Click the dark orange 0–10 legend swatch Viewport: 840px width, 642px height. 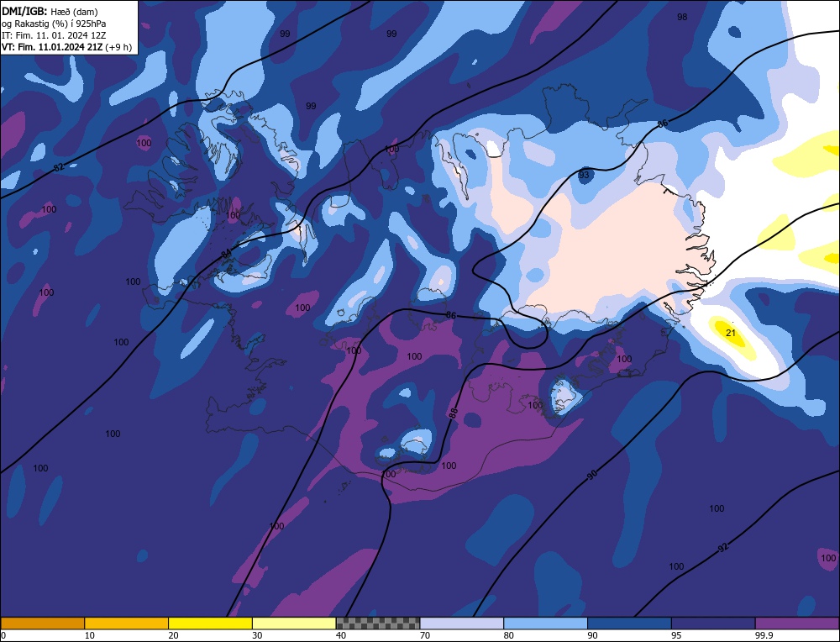42,624
